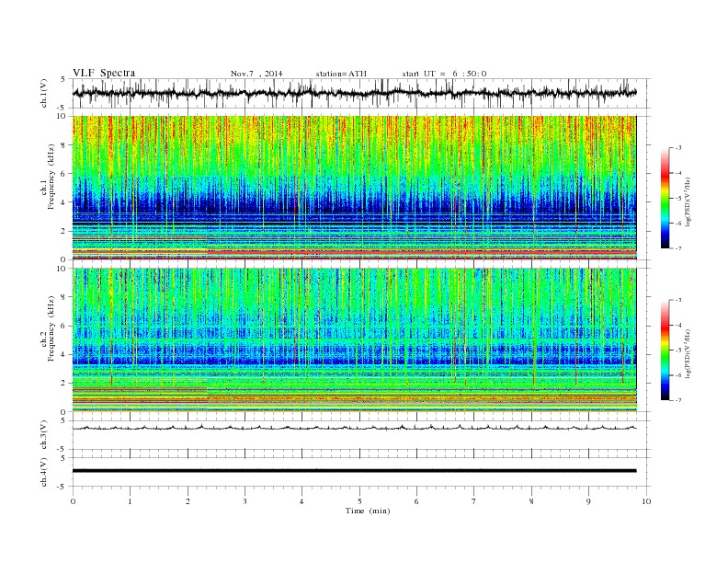Click the lower "log(PSD)(V²/Hz)" colorbar label
Viewport: 728px width, 563px height.
click(x=688, y=352)
